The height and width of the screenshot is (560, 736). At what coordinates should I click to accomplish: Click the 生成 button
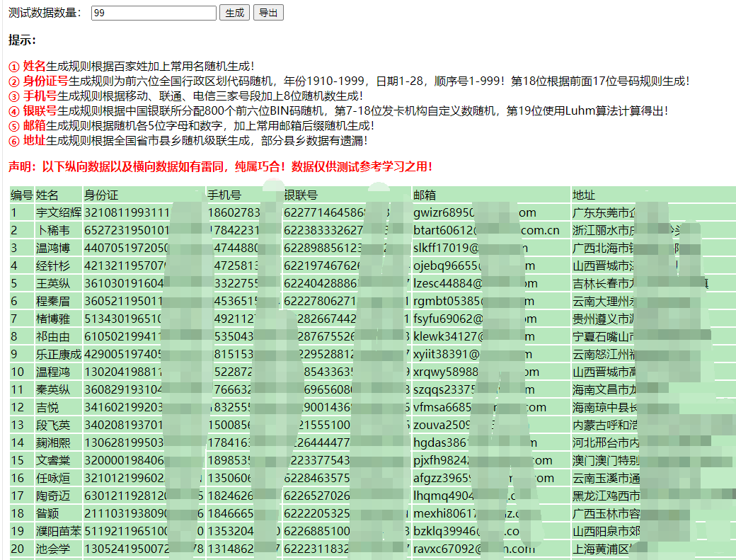point(235,13)
